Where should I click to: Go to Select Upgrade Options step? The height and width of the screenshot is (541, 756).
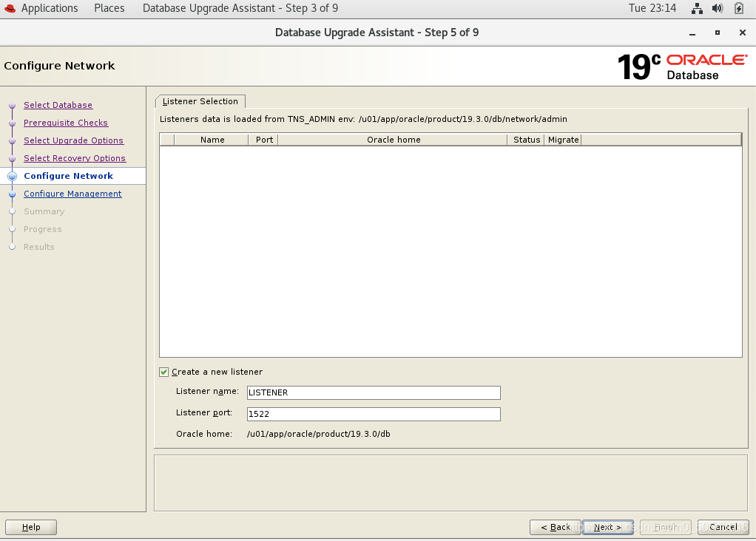[74, 140]
